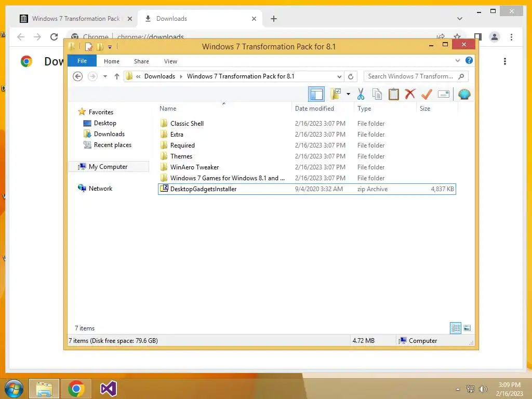Click the taskbar volume speaker icon
Viewport: 532px width, 399px height.
483,389
